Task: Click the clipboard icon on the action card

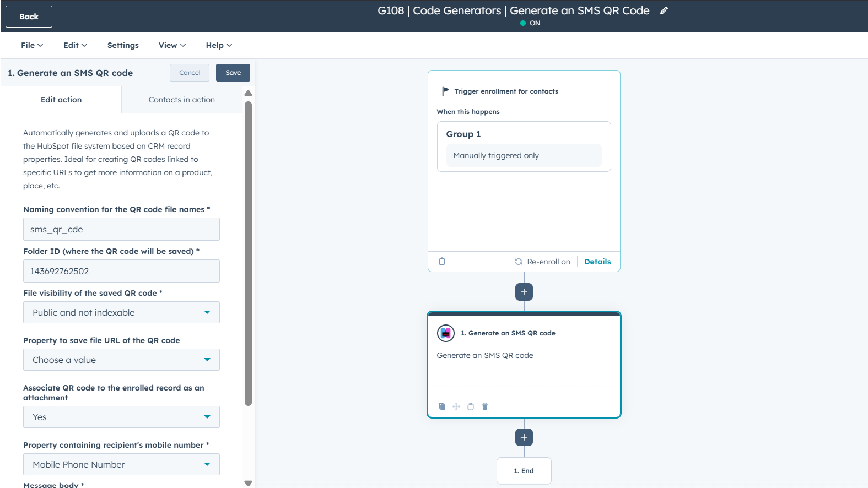Action: click(471, 406)
